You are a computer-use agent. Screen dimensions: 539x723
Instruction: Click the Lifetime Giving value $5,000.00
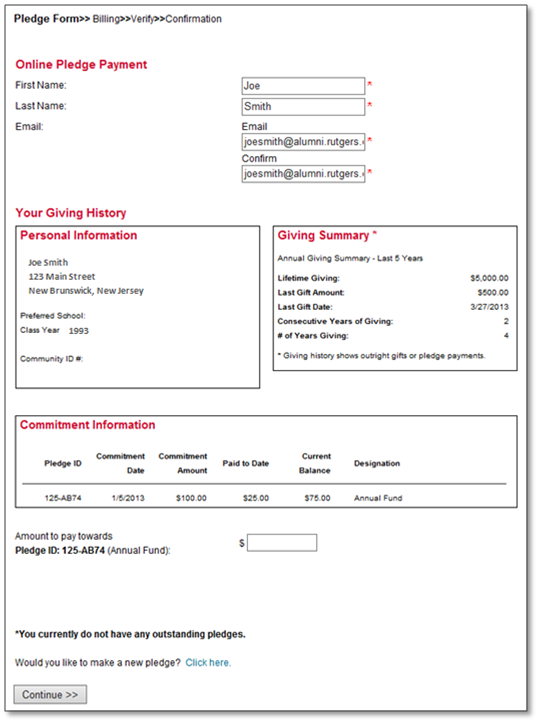click(489, 278)
